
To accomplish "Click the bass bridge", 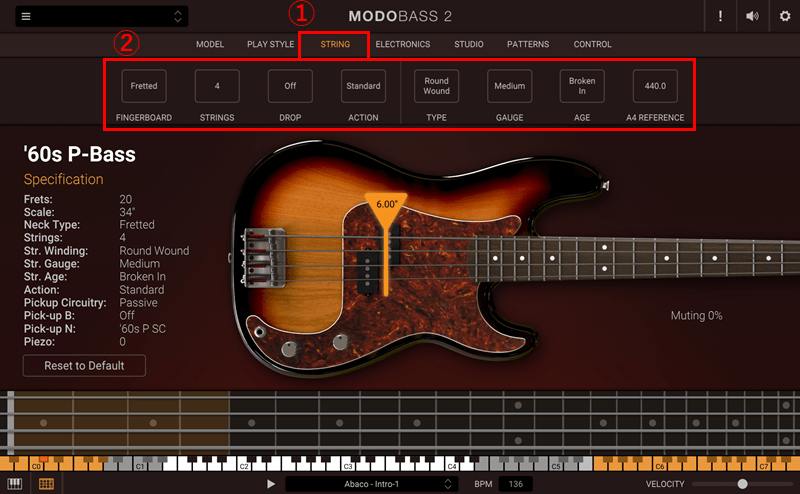I will click(263, 258).
